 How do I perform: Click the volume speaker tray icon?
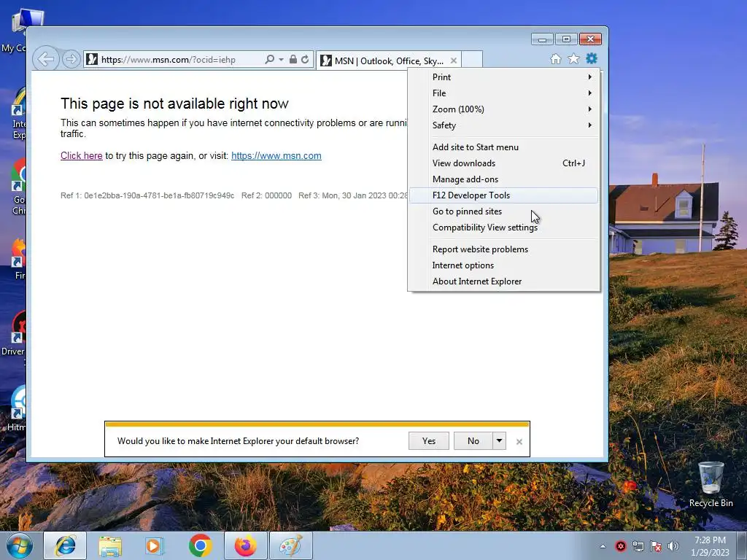[673, 546]
